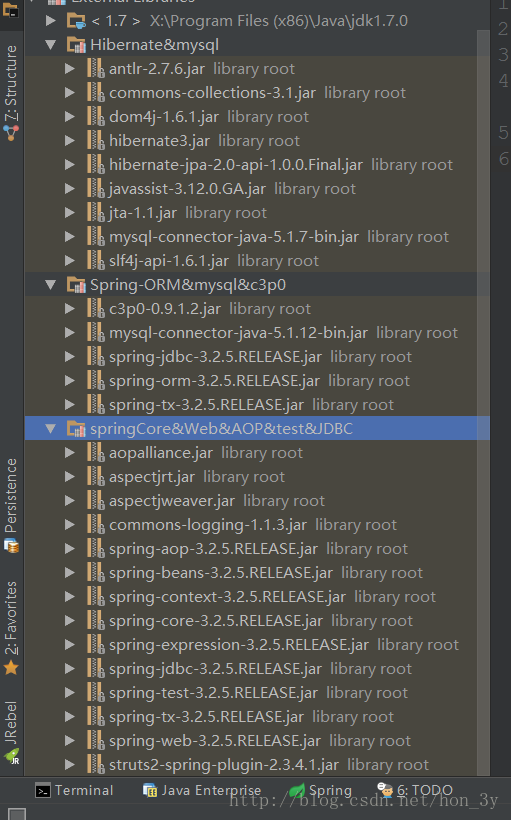Viewport: 511px width, 820px height.
Task: Open the Spring tool window
Action: [x=320, y=790]
